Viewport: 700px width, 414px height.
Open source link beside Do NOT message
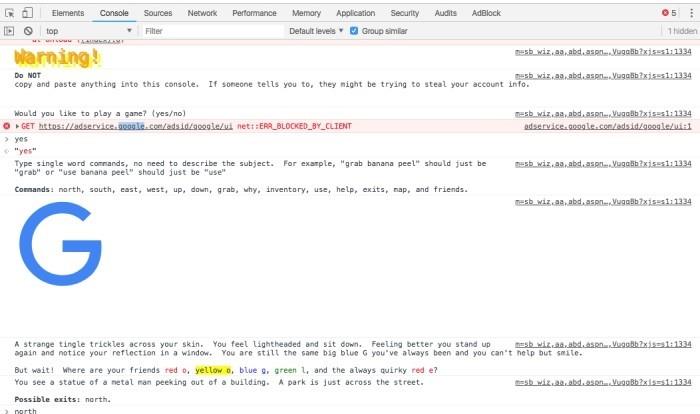pyautogui.click(x=603, y=75)
